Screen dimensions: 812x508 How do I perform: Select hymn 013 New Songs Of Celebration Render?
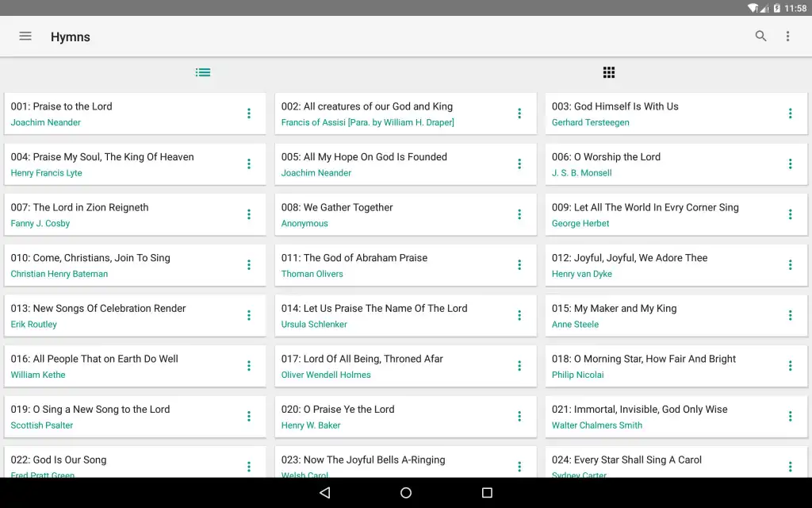tap(119, 316)
